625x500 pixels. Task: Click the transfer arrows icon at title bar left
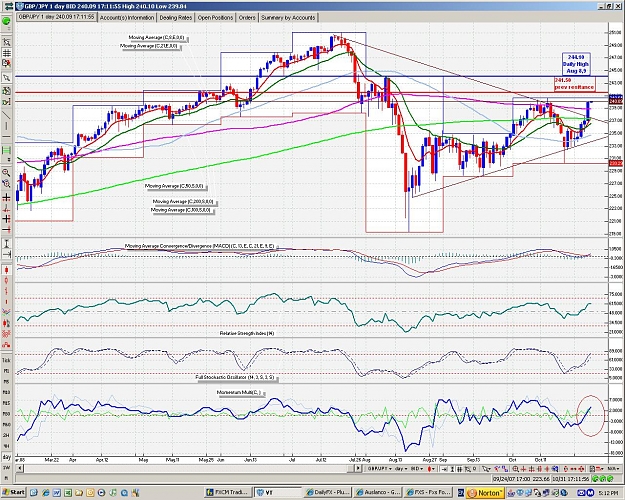point(8,6)
